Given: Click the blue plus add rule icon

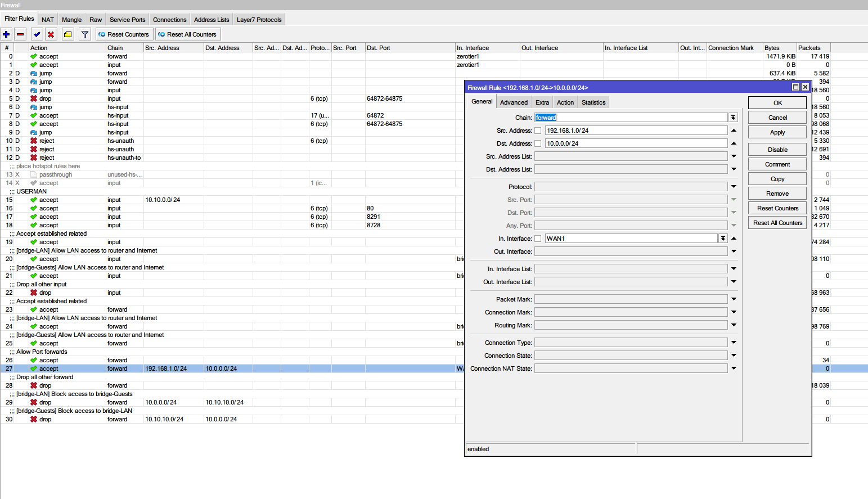Looking at the screenshot, I should pyautogui.click(x=7, y=34).
